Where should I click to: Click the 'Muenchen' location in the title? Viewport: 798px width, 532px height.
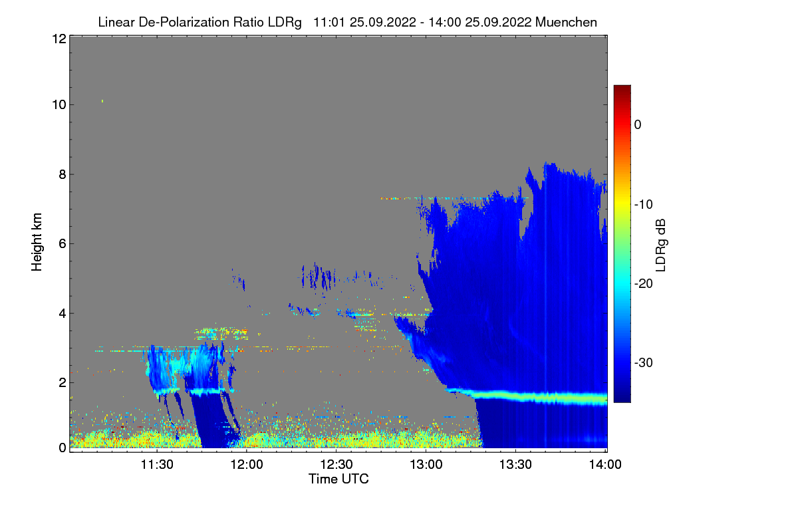point(566,22)
